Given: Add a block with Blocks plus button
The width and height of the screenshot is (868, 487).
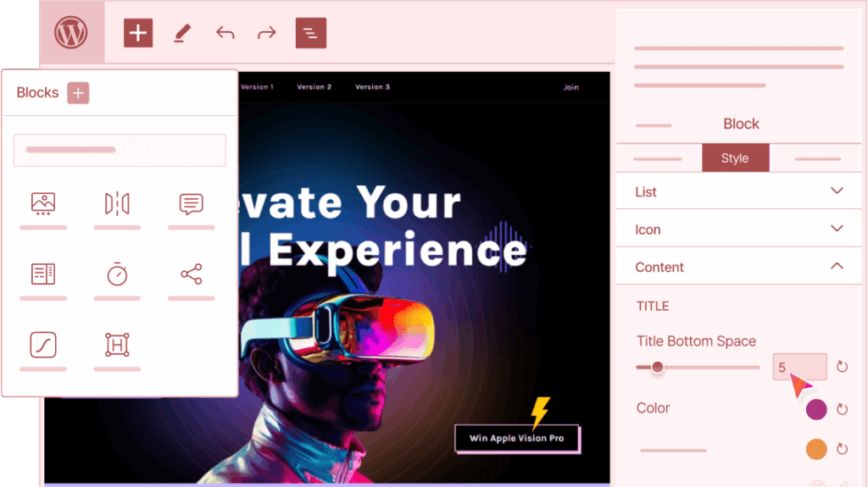Looking at the screenshot, I should pyautogui.click(x=78, y=93).
